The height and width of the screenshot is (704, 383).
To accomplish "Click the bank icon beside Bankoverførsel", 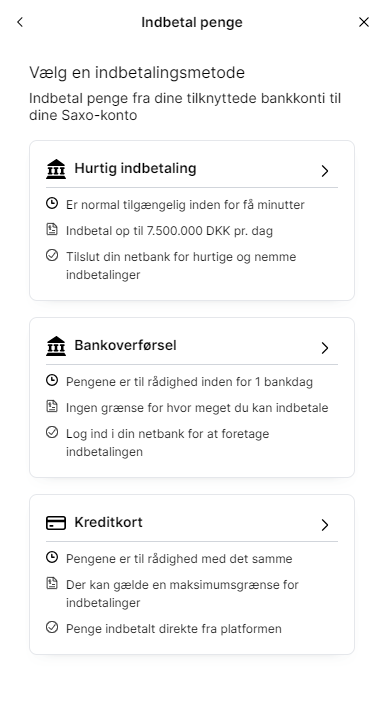I will coord(56,346).
